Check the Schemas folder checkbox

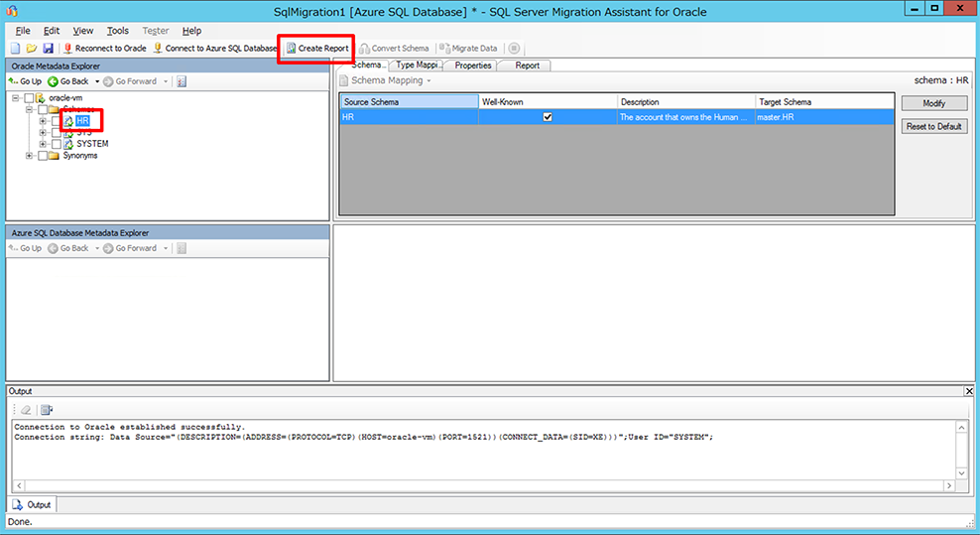(43, 110)
